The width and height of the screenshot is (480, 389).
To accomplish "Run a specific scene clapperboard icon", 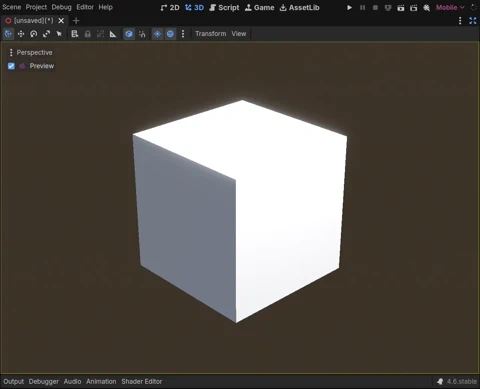I will point(414,7).
